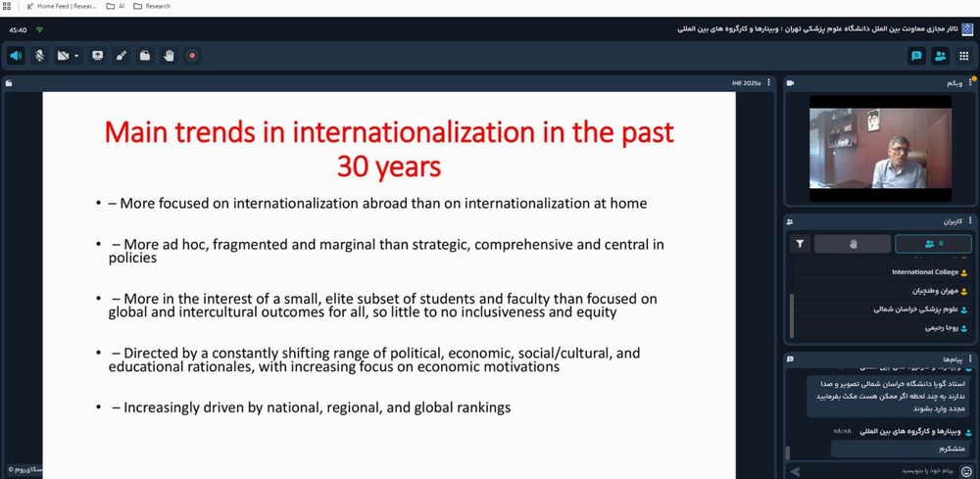Show participants via header users icon
Viewport: 980px width, 479px height.
tap(940, 56)
